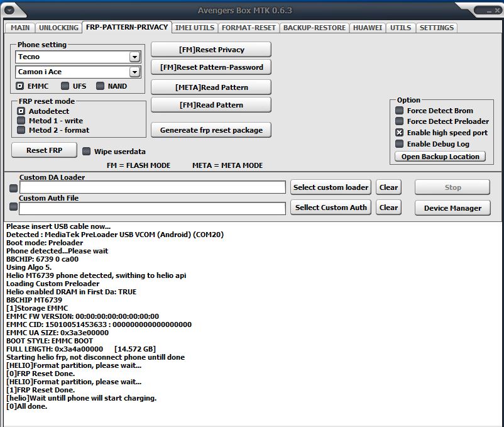The height and width of the screenshot is (427, 504).
Task: Enable the Custom DA Loader checkbox
Action: (x=13, y=188)
